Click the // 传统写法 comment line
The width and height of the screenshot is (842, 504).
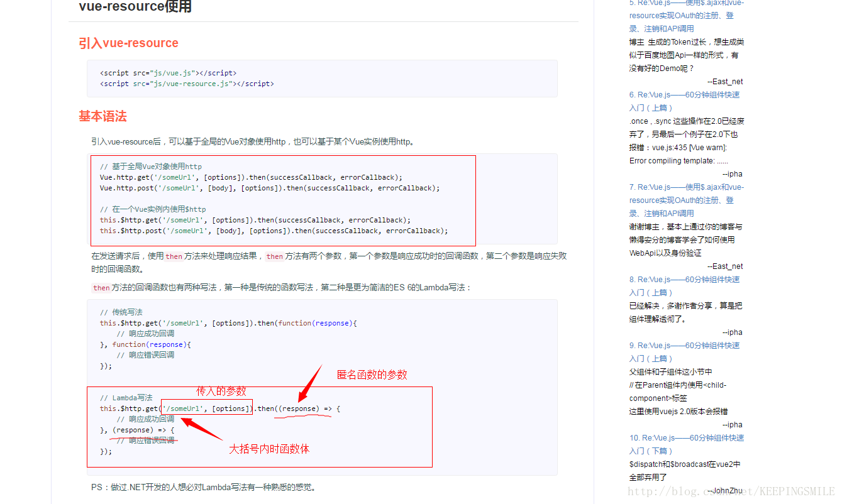[121, 312]
